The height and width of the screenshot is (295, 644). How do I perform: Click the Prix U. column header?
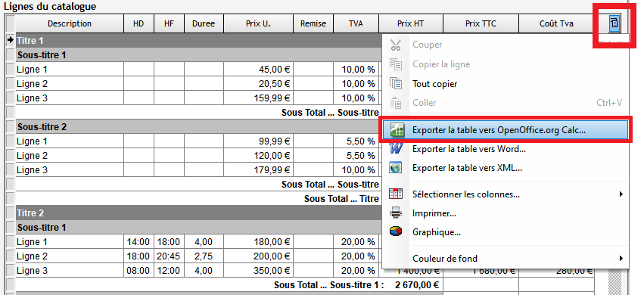[258, 23]
